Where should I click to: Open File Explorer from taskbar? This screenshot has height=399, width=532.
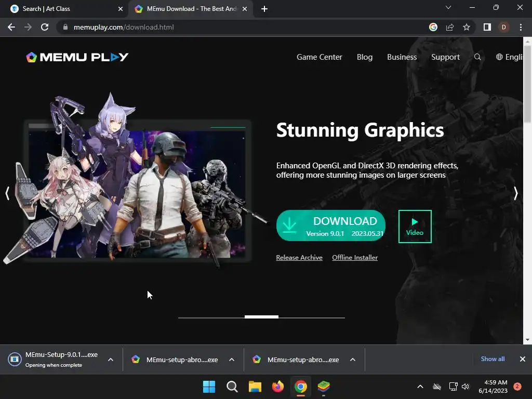pos(255,387)
